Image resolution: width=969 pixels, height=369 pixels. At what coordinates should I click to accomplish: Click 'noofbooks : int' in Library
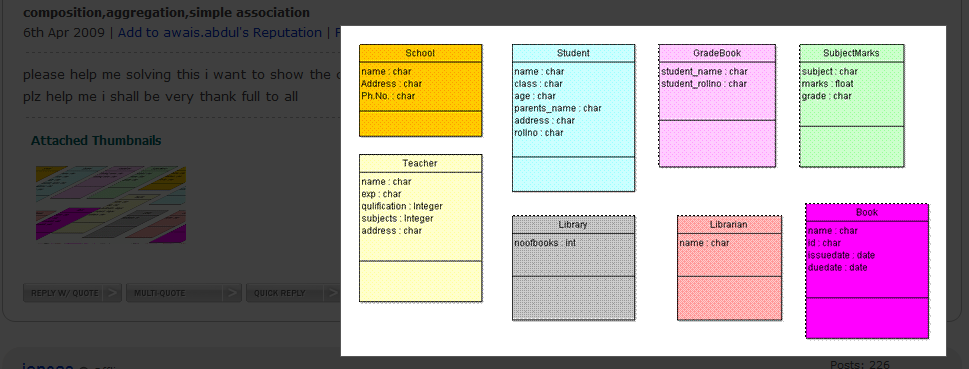click(x=545, y=243)
